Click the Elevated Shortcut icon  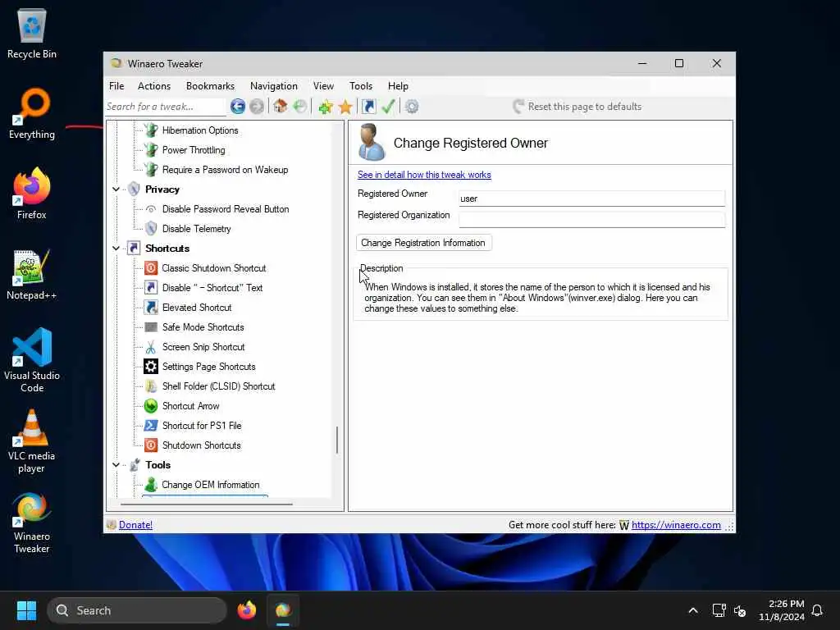[151, 308]
